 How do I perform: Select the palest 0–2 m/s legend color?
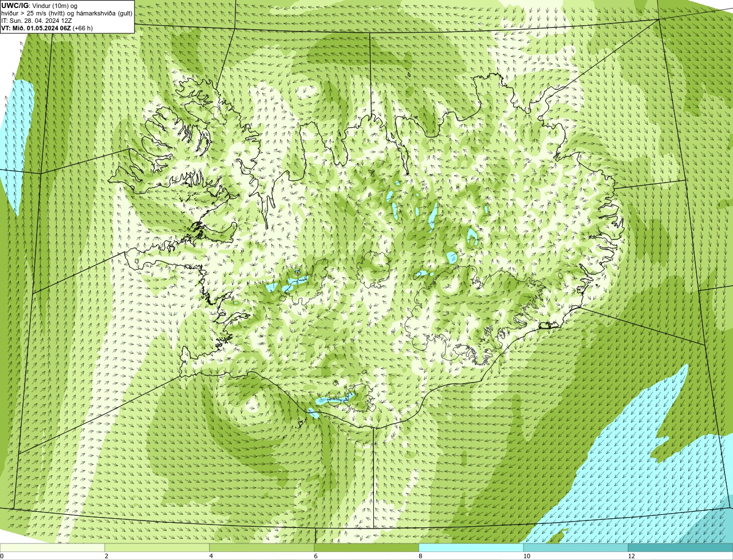click(x=53, y=547)
